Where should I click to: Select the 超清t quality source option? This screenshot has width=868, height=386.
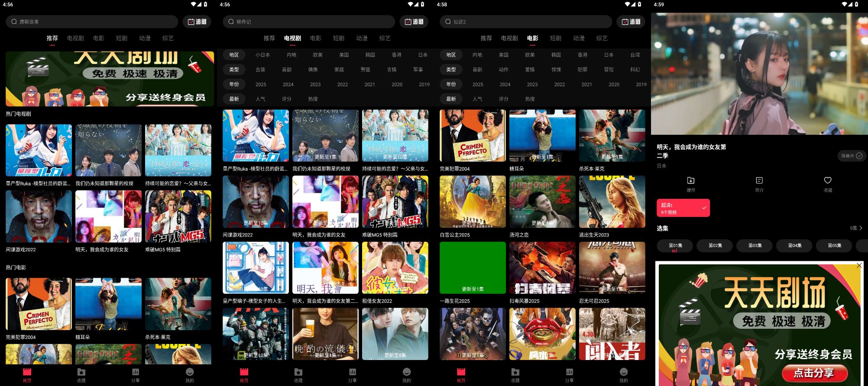coord(683,208)
